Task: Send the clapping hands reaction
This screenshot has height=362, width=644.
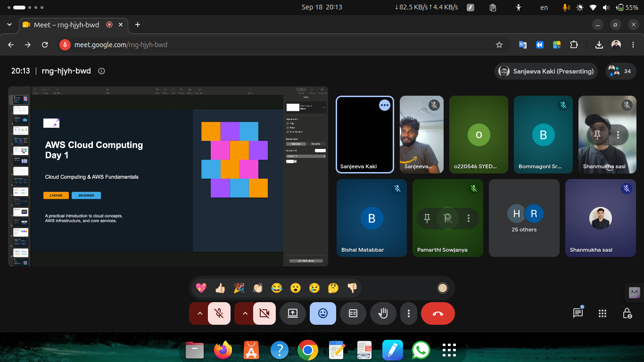Action: [258, 288]
